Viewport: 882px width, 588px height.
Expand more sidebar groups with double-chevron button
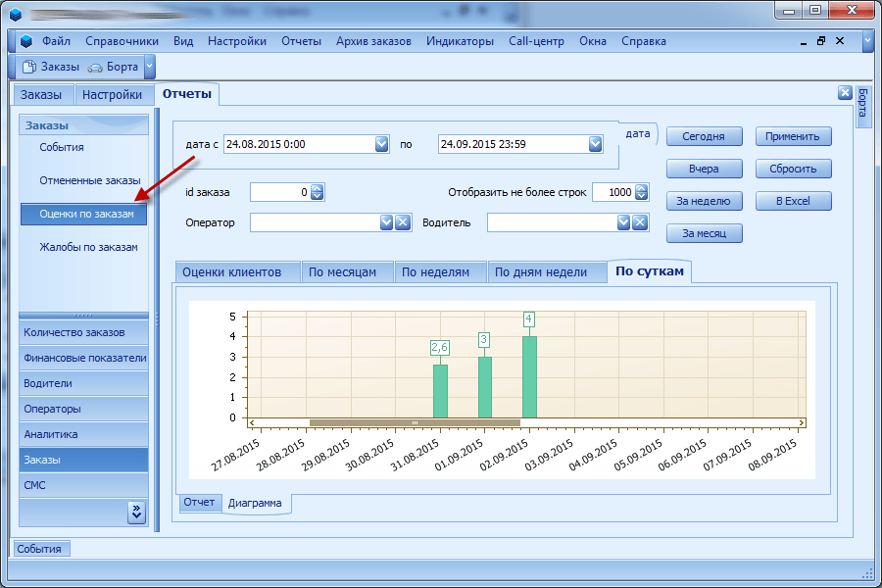coord(136,512)
